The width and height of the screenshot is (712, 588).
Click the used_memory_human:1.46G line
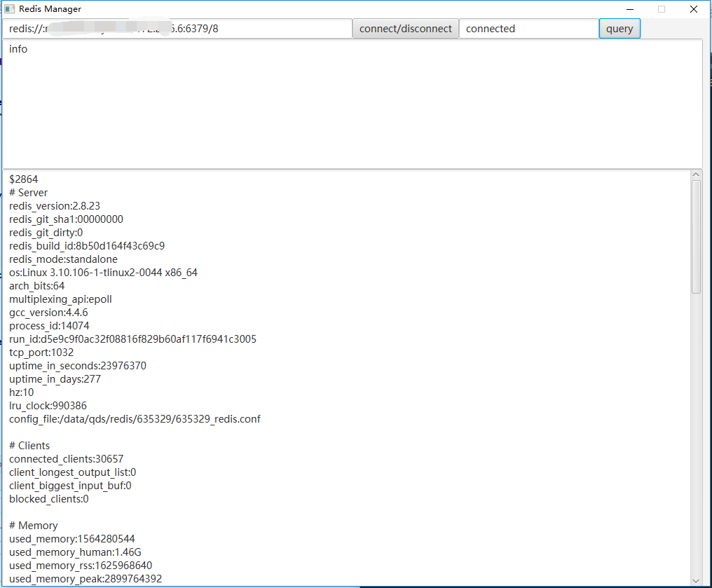[x=75, y=552]
